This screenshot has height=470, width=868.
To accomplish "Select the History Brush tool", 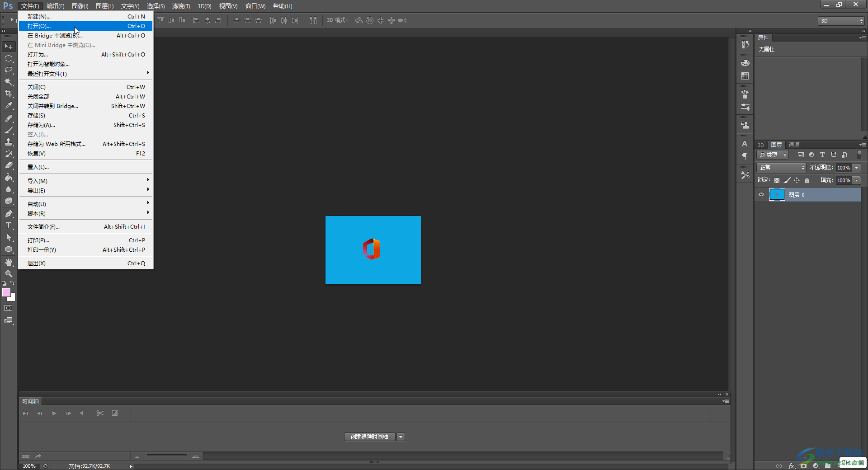I will pyautogui.click(x=9, y=154).
